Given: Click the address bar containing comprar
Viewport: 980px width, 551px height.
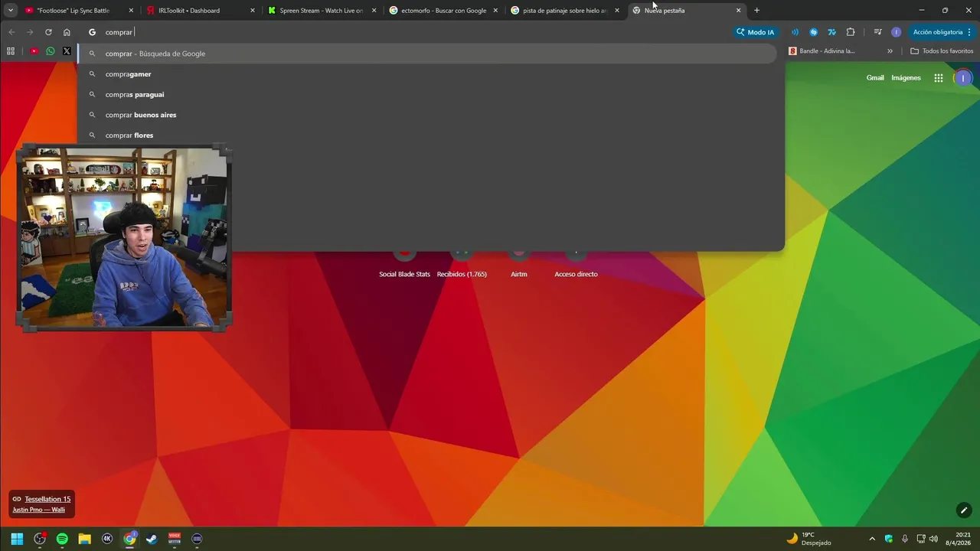Looking at the screenshot, I should tap(406, 32).
